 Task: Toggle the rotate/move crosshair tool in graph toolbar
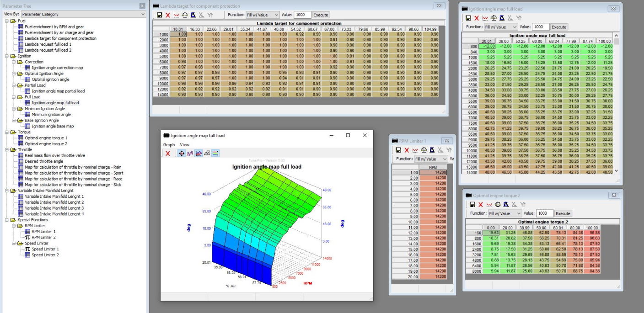pyautogui.click(x=181, y=154)
